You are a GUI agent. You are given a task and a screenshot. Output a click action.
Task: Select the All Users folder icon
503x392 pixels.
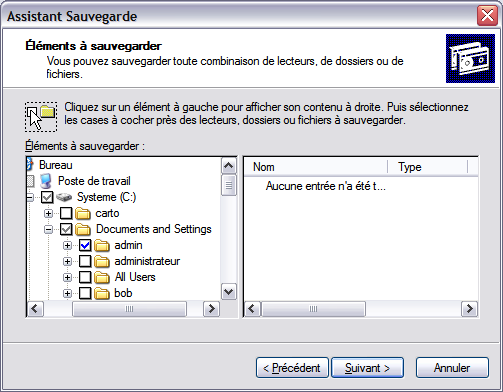[x=102, y=277]
